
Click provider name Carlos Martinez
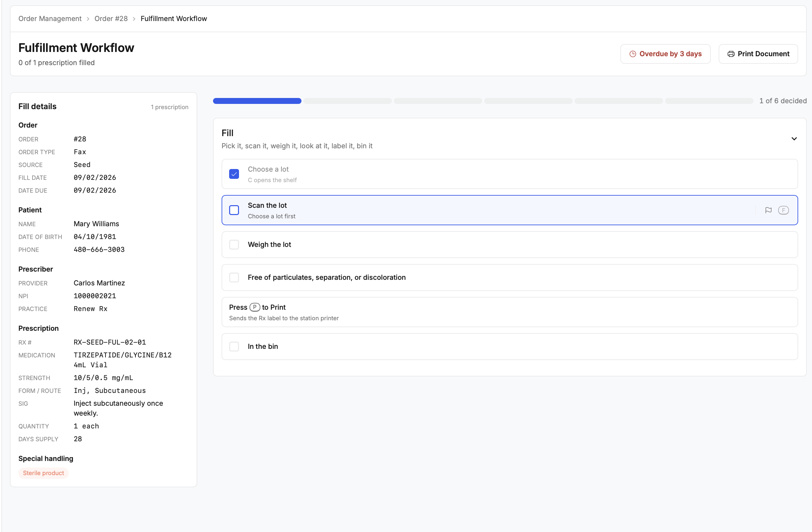pyautogui.click(x=99, y=283)
